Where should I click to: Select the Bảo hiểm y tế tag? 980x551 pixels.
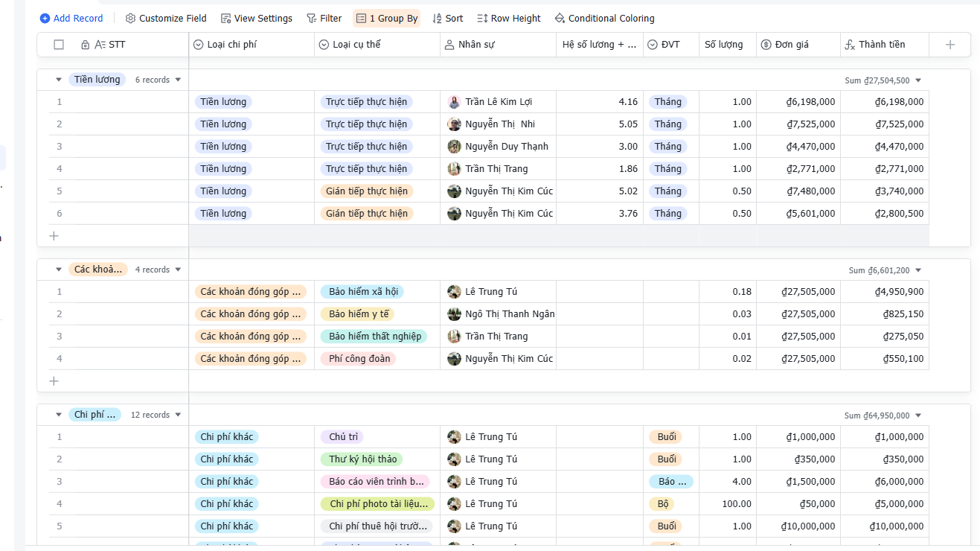coord(359,314)
